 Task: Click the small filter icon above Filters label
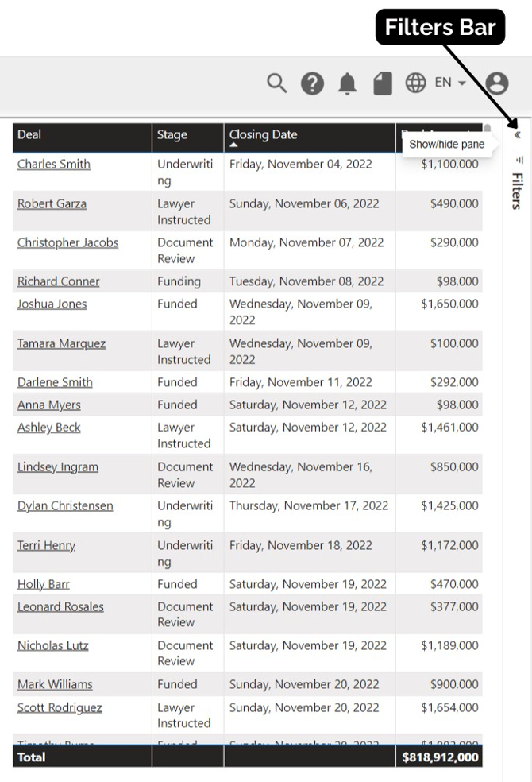tap(519, 160)
